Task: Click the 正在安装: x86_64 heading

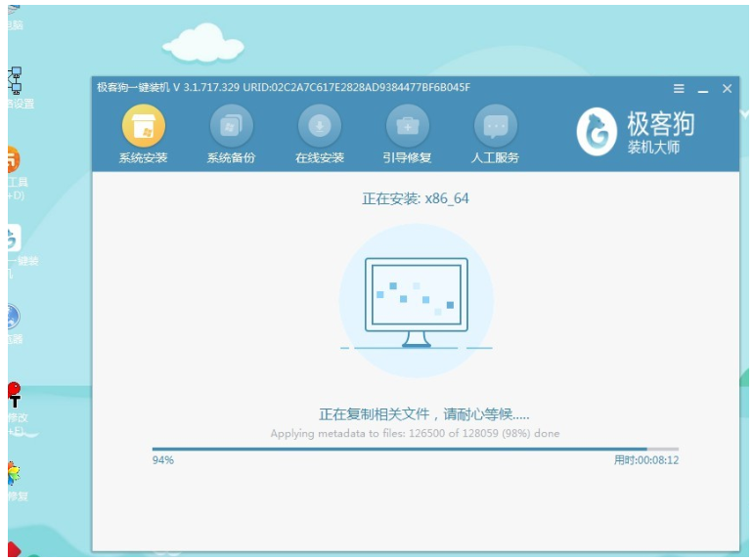Action: point(416,198)
